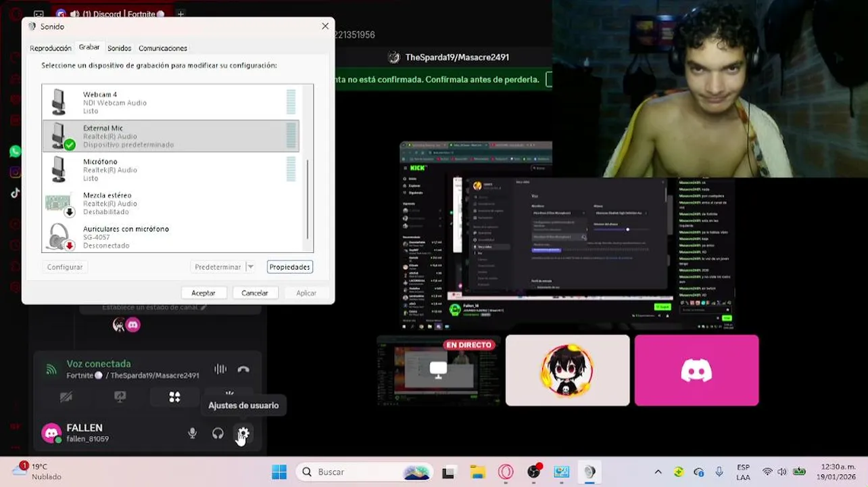Switch to Sonidos tab
The width and height of the screenshot is (868, 487).
[x=120, y=48]
